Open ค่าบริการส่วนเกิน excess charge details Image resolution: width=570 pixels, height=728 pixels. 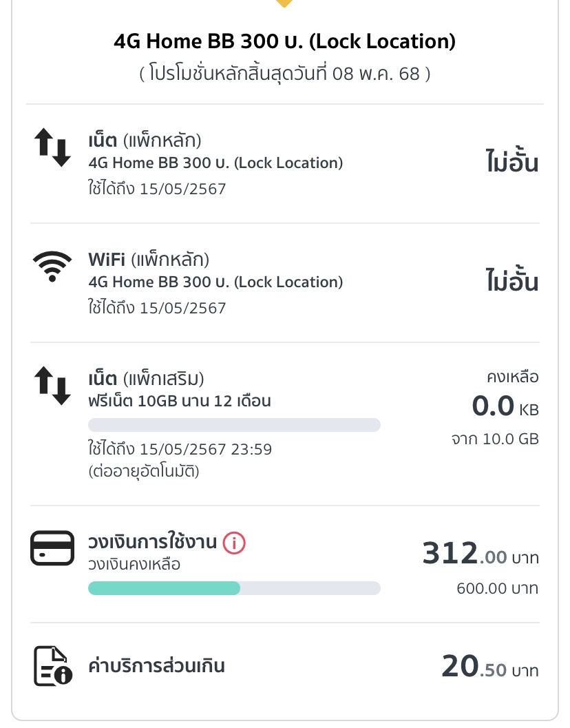284,666
